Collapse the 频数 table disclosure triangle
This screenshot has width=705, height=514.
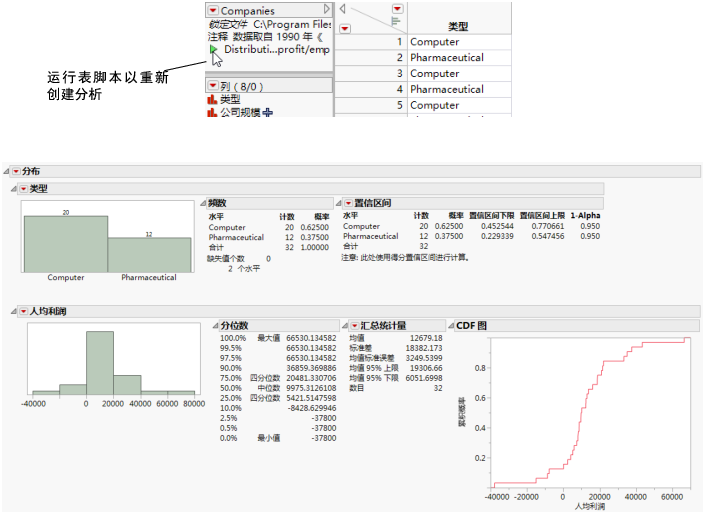[203, 203]
